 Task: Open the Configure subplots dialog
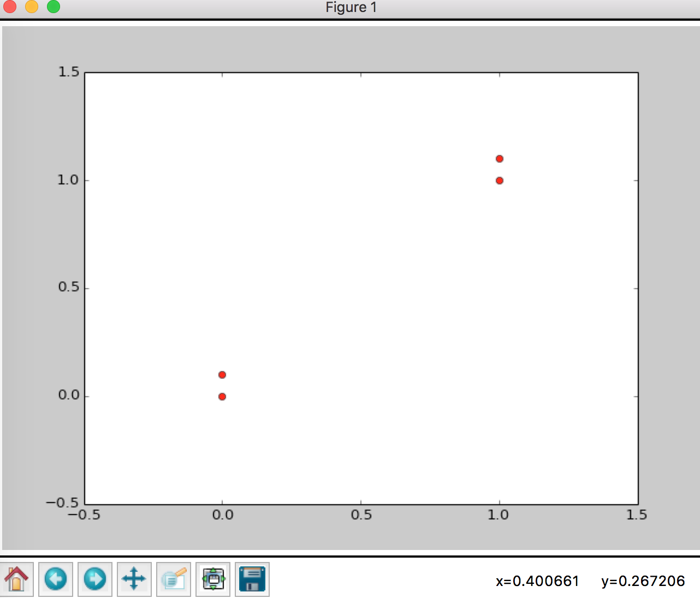[213, 579]
